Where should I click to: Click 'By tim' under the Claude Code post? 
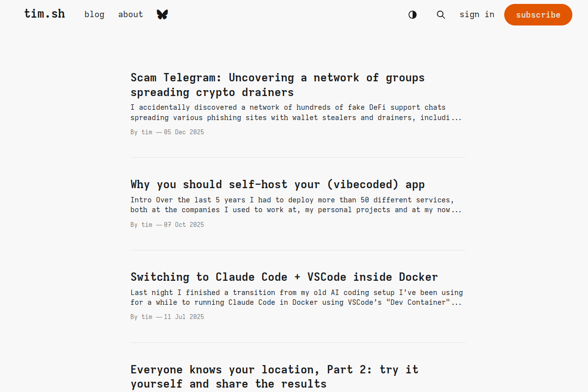(x=142, y=317)
